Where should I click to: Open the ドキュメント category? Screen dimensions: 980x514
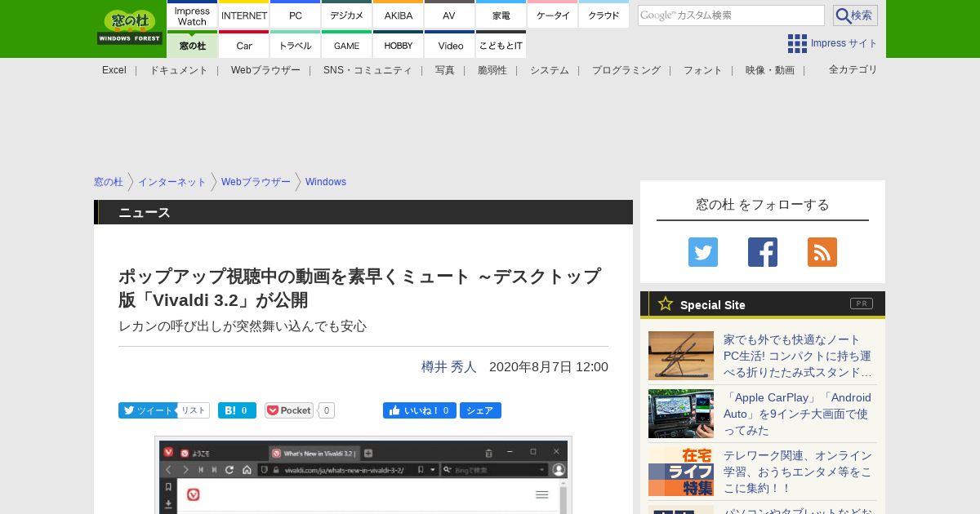pyautogui.click(x=179, y=70)
